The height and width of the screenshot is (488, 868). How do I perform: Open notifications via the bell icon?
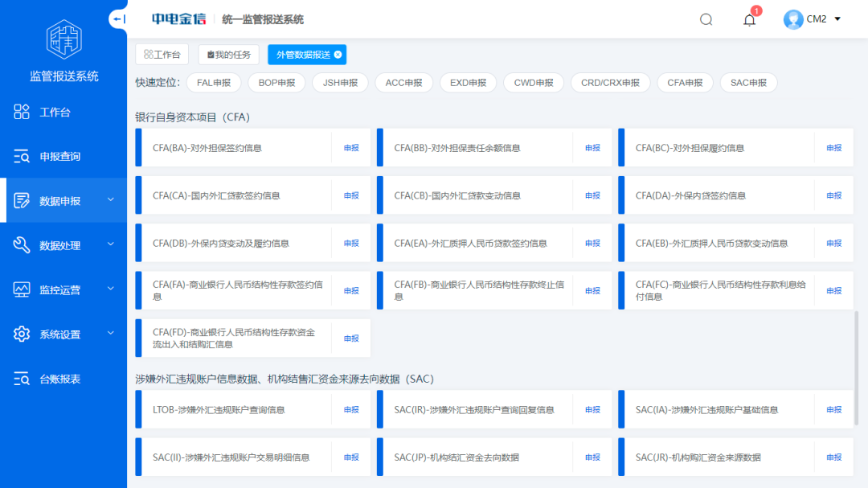click(x=749, y=20)
